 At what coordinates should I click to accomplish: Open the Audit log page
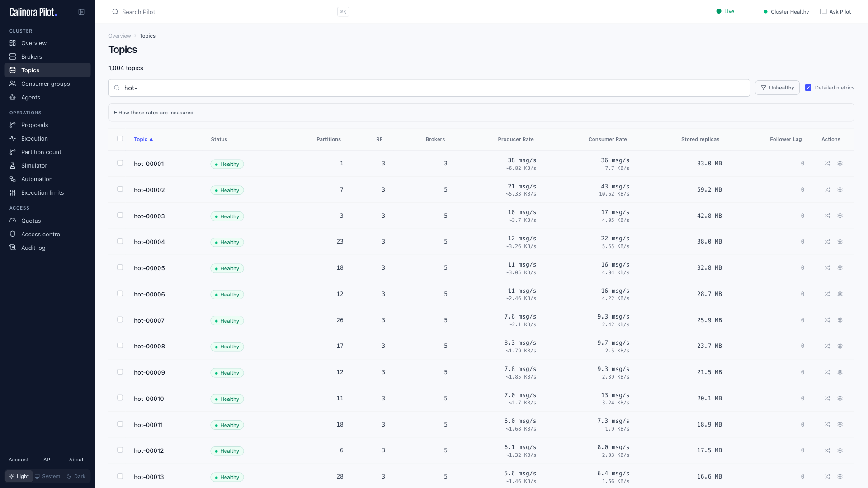point(47,248)
